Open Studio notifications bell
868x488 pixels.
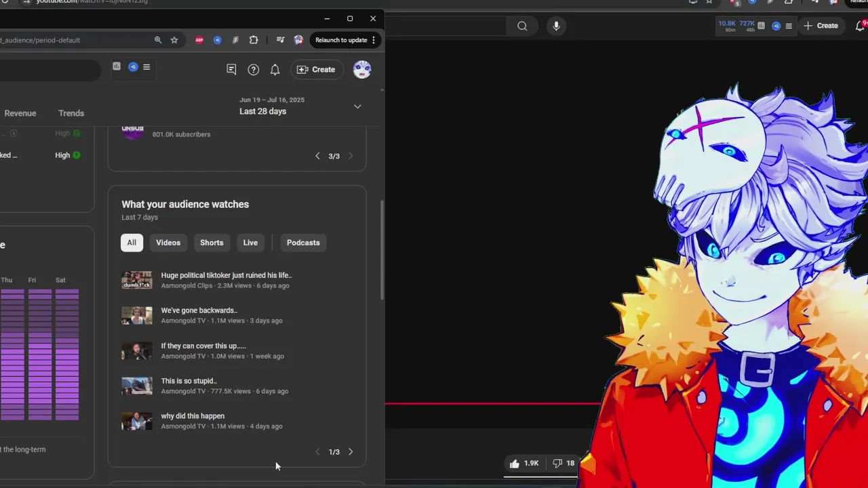(x=275, y=69)
